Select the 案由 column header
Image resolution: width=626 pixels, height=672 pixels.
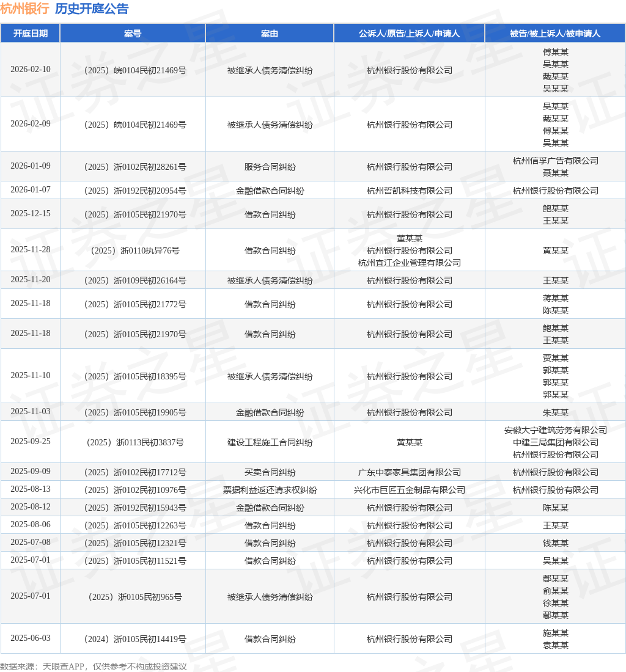coord(270,34)
